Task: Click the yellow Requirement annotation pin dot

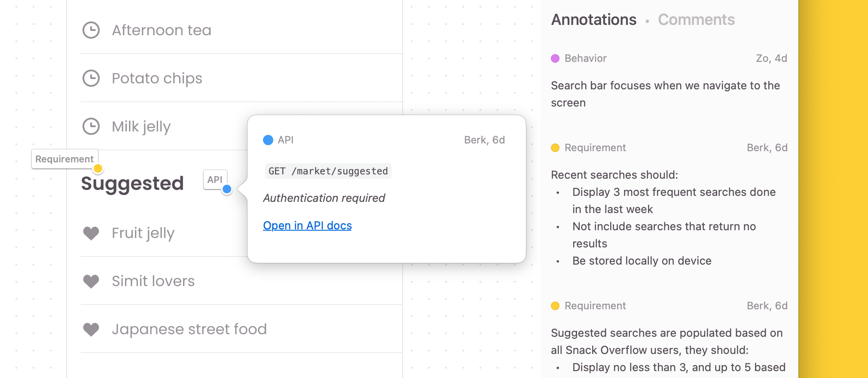Action: [98, 168]
